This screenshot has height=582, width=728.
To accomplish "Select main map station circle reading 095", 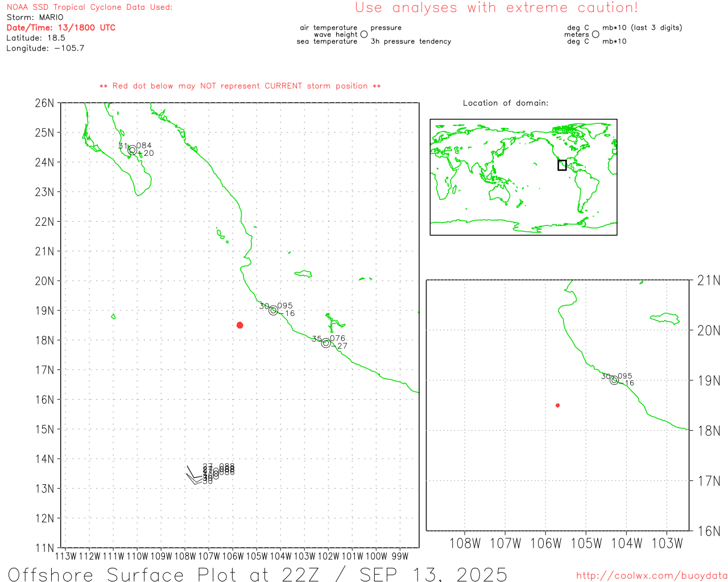I will (274, 310).
